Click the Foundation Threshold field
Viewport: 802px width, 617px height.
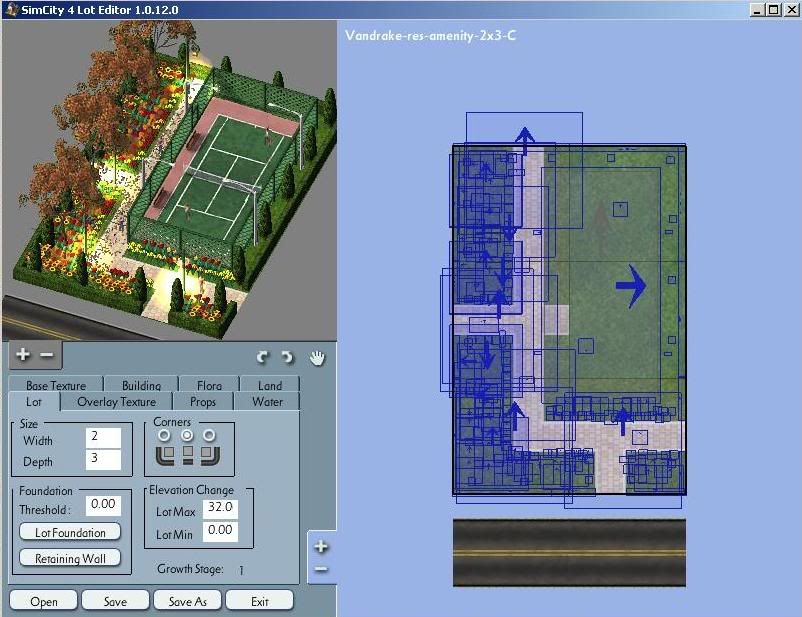103,505
